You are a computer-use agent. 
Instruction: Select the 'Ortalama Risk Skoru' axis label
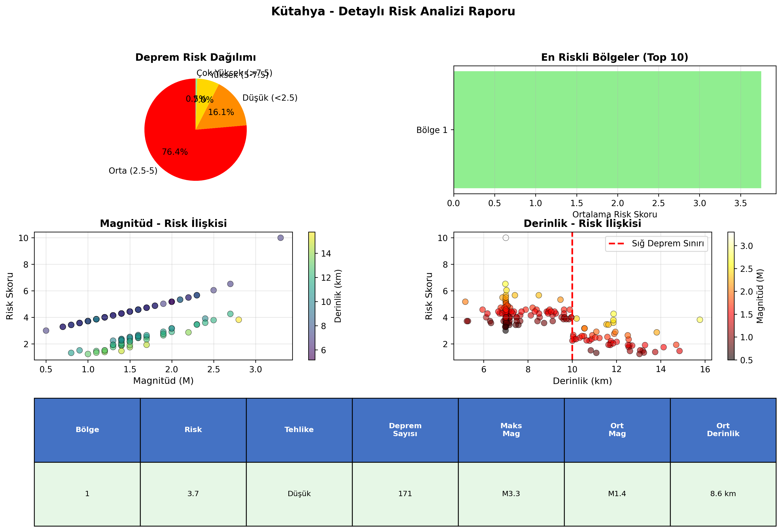pos(614,214)
